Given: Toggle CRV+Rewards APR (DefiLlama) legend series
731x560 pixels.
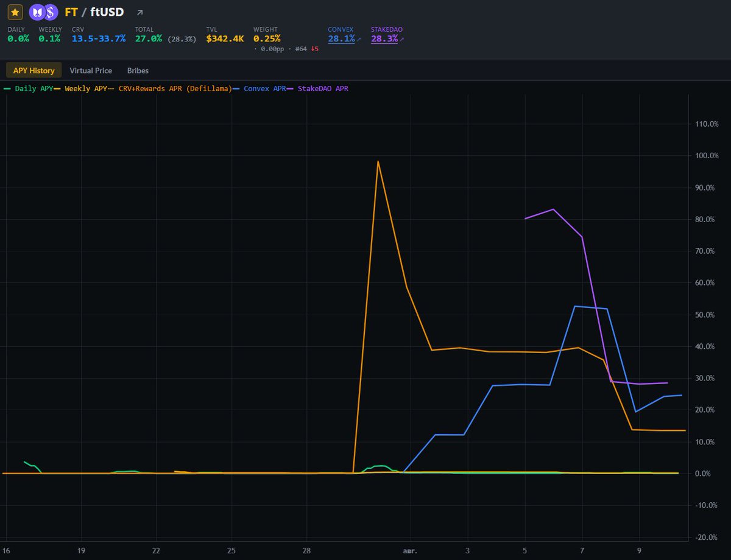Looking at the screenshot, I should tap(169, 88).
